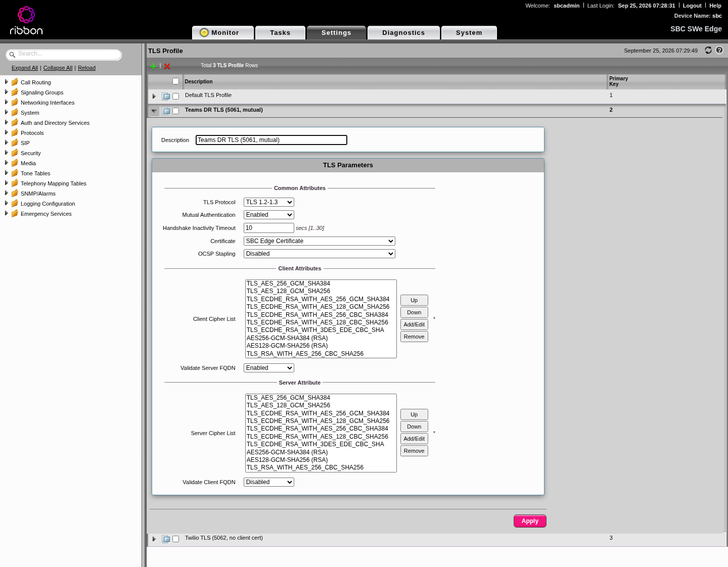Screen dimensions: 728x567
Task: Toggle the select-all checkbox in table header
Action: [175, 81]
